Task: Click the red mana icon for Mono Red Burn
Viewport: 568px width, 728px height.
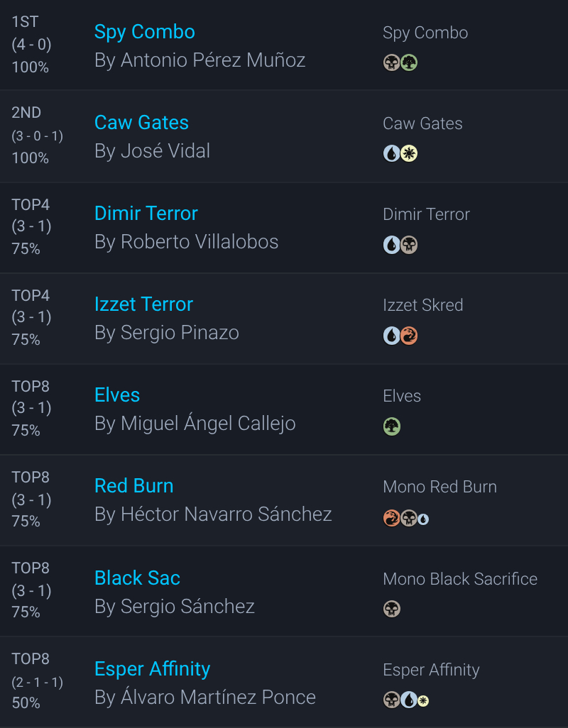Action: [391, 518]
